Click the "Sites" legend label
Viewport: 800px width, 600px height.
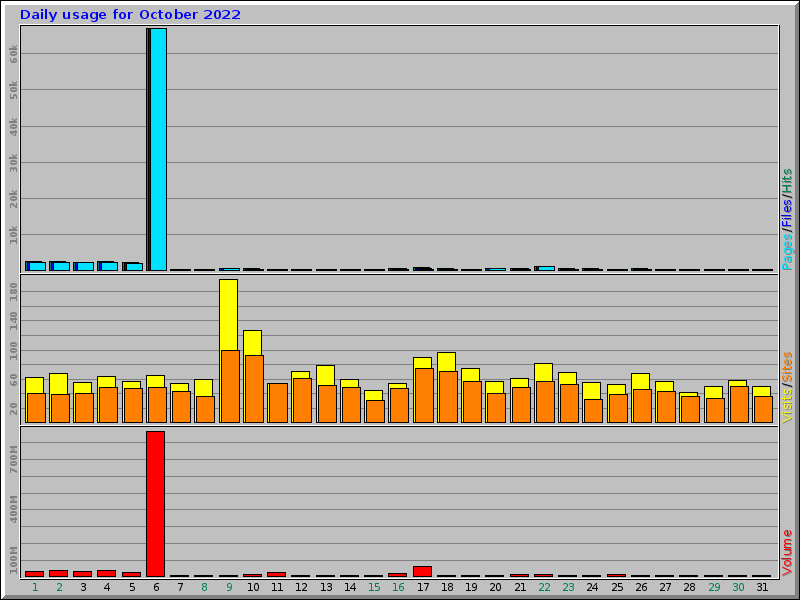pyautogui.click(x=787, y=368)
